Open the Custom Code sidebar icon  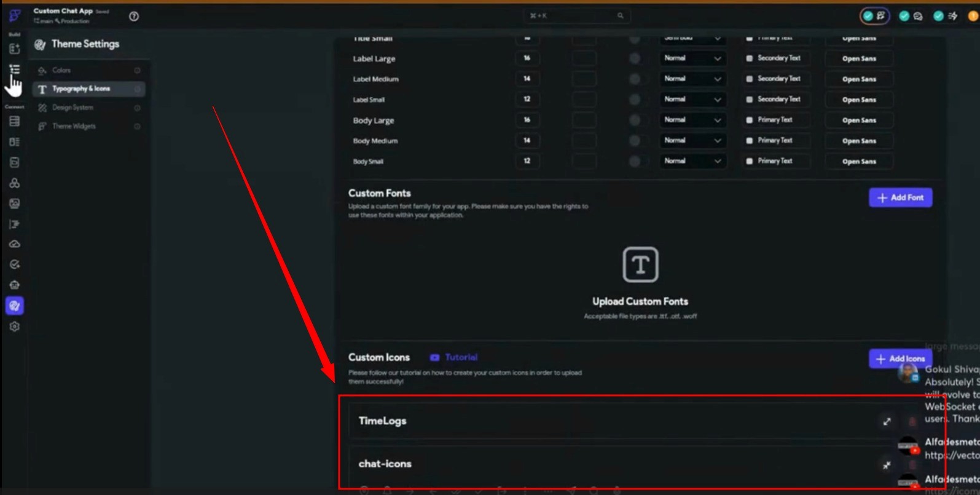coord(14,224)
